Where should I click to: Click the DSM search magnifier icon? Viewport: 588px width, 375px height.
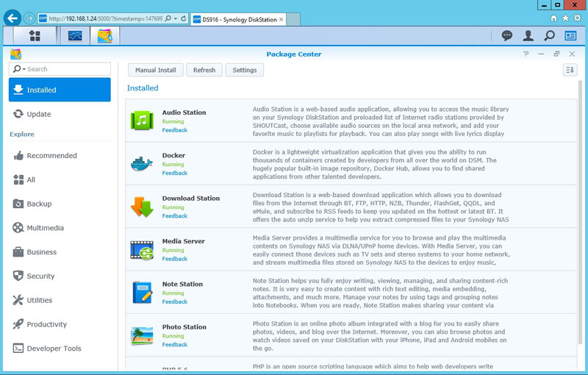tap(549, 35)
